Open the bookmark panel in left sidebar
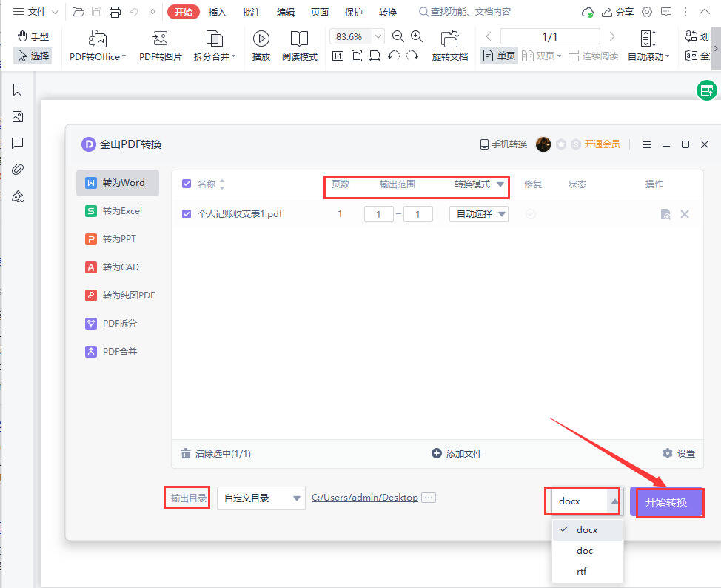The height and width of the screenshot is (588, 721). coord(18,90)
